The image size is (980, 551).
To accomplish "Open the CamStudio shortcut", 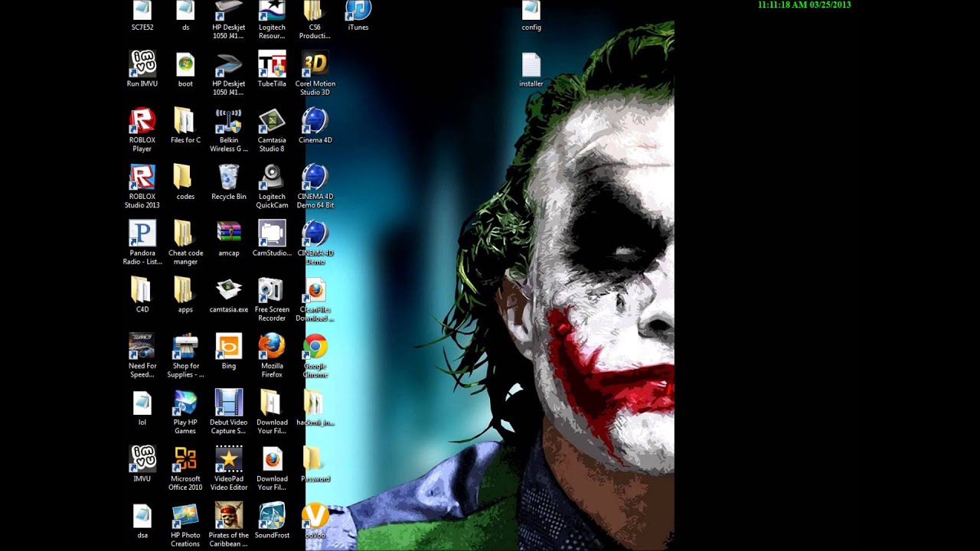I will (x=272, y=238).
